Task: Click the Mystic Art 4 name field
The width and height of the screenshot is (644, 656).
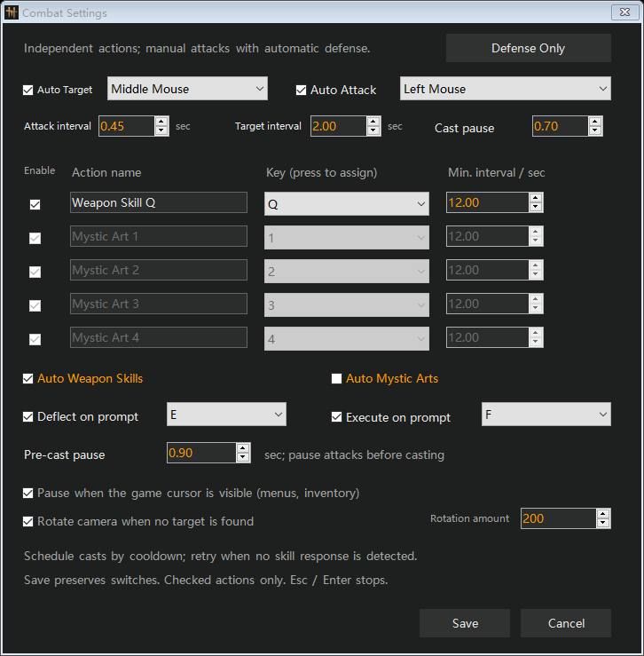Action: point(159,337)
